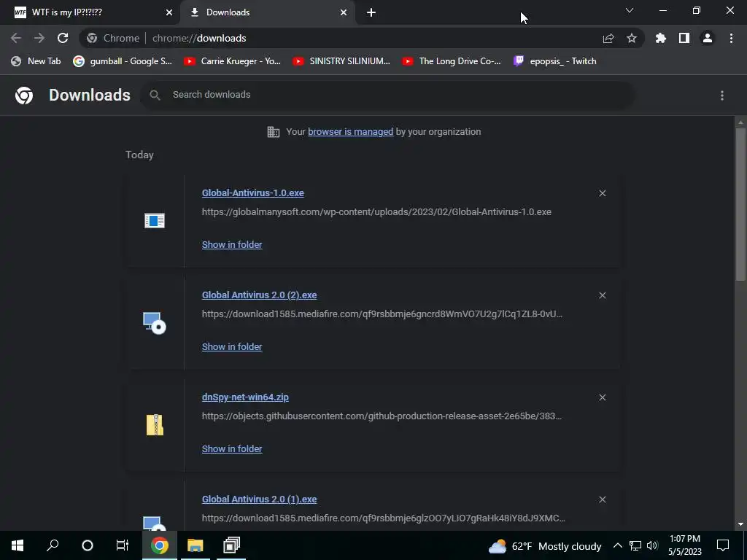Click the Chrome logo beside Downloads title

(x=24, y=96)
